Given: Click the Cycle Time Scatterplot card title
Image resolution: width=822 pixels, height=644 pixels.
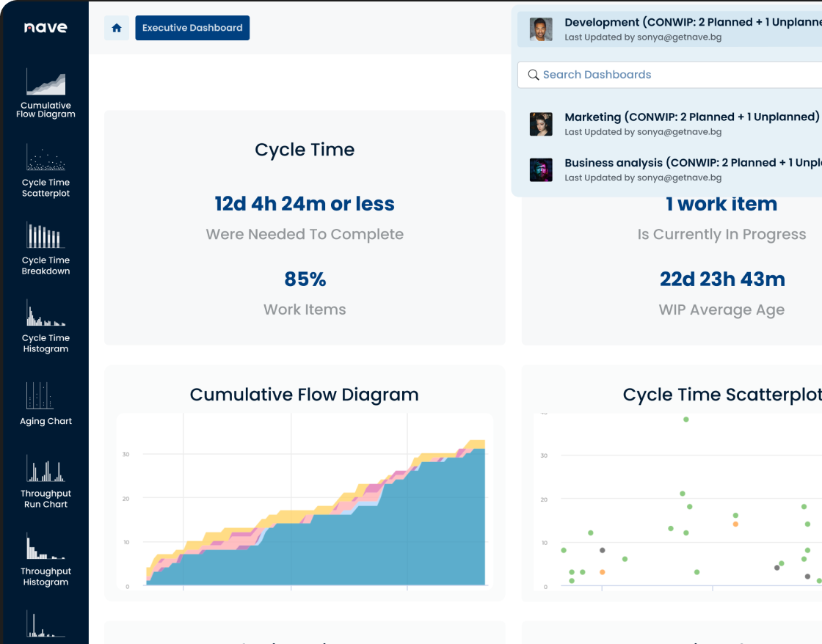Looking at the screenshot, I should point(721,395).
